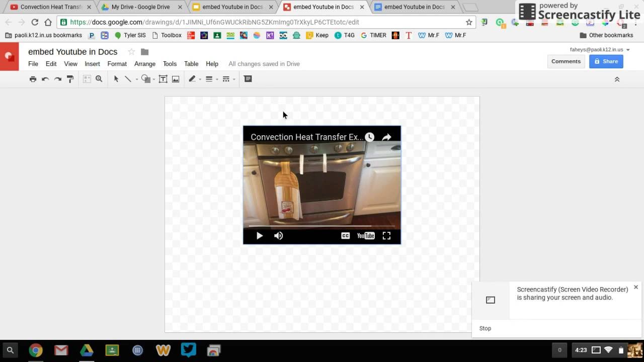This screenshot has height=362, width=644.
Task: Toggle closed captions on the video
Action: click(x=345, y=236)
